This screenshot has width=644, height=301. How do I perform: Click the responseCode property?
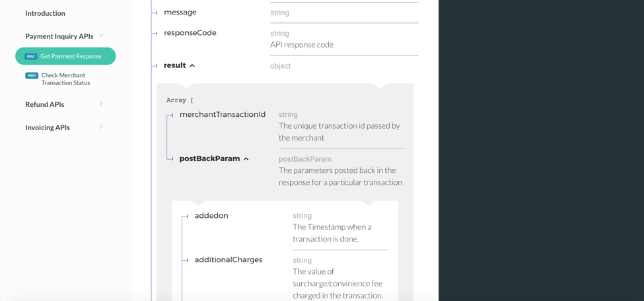click(190, 32)
